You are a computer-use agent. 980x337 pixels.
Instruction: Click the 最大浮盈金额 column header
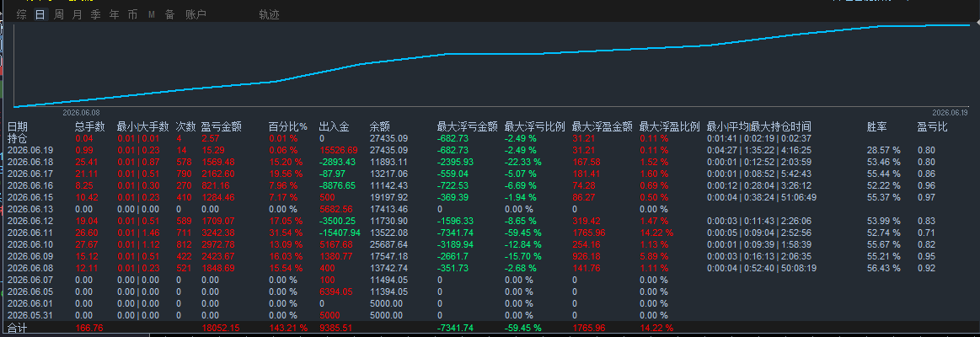click(x=602, y=127)
